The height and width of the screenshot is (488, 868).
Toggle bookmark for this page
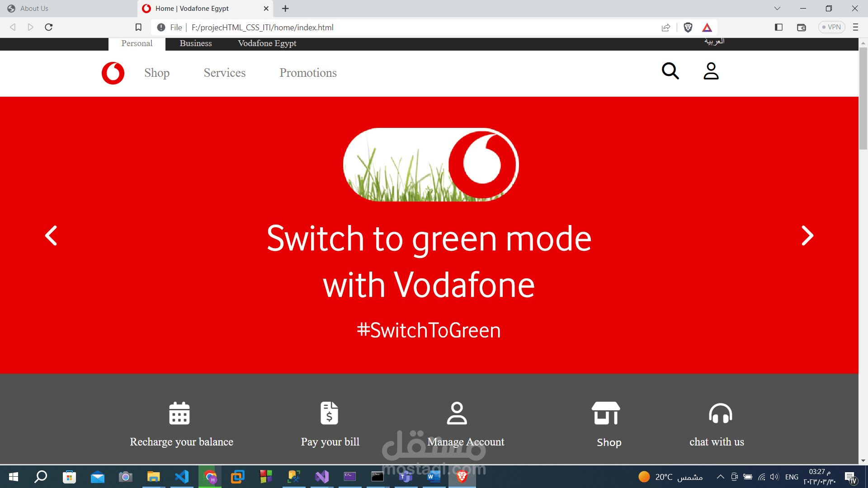[138, 28]
